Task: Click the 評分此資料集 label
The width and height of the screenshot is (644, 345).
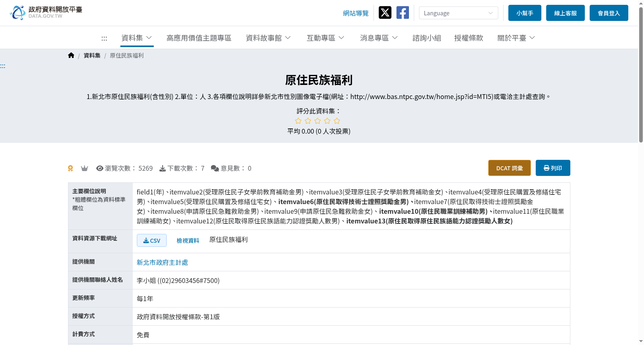Action: point(319,111)
